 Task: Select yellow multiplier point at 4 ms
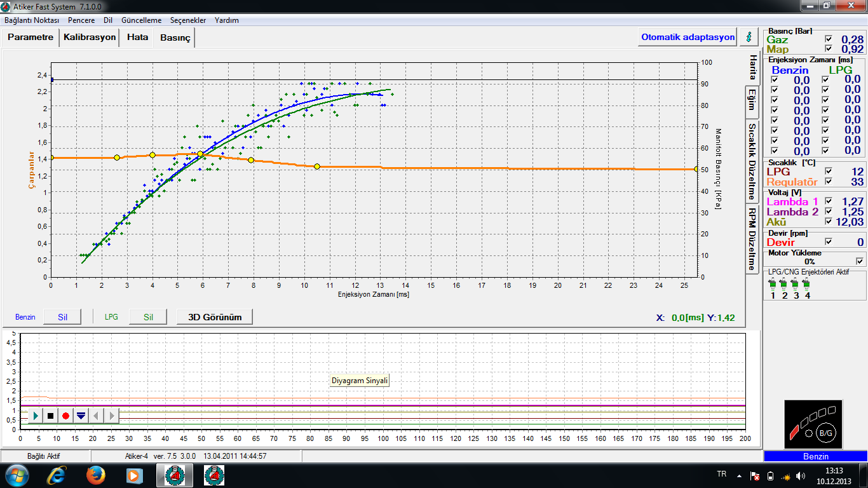[153, 155]
